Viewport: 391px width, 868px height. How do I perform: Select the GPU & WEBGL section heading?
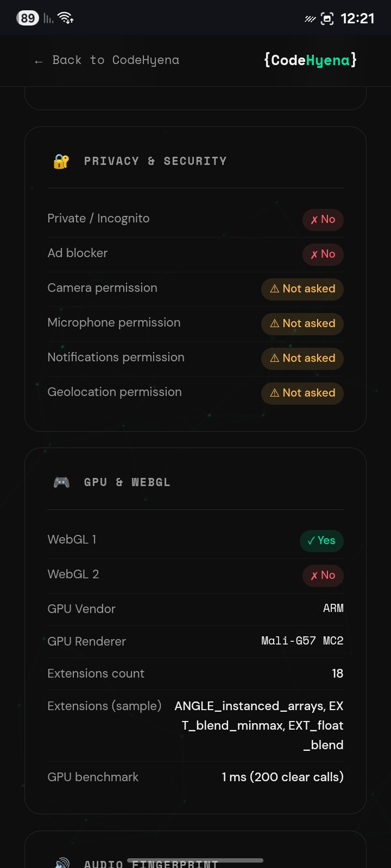(x=127, y=482)
